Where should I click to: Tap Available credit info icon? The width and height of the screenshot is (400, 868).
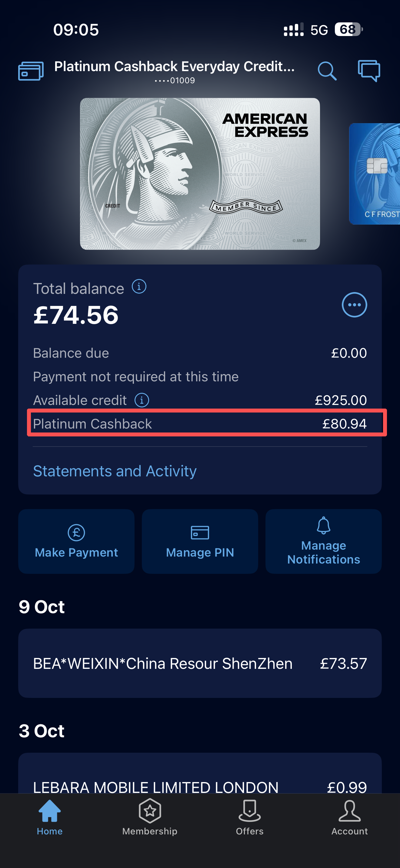coord(142,400)
